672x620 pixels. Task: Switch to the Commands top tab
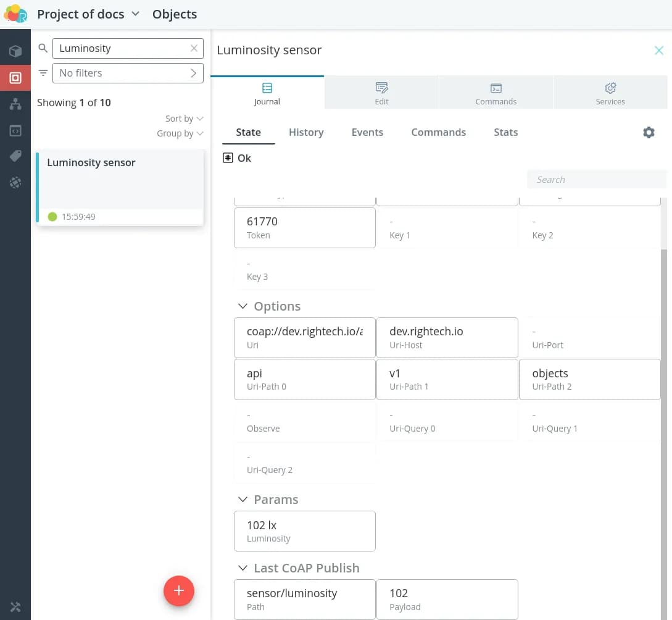[496, 94]
